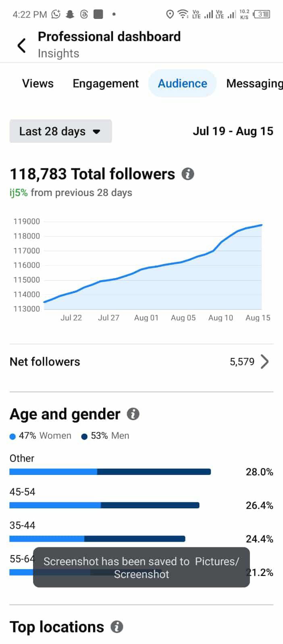Screen dimensions: 283x644
Task: Tap Top locations info icon
Action: (x=117, y=627)
